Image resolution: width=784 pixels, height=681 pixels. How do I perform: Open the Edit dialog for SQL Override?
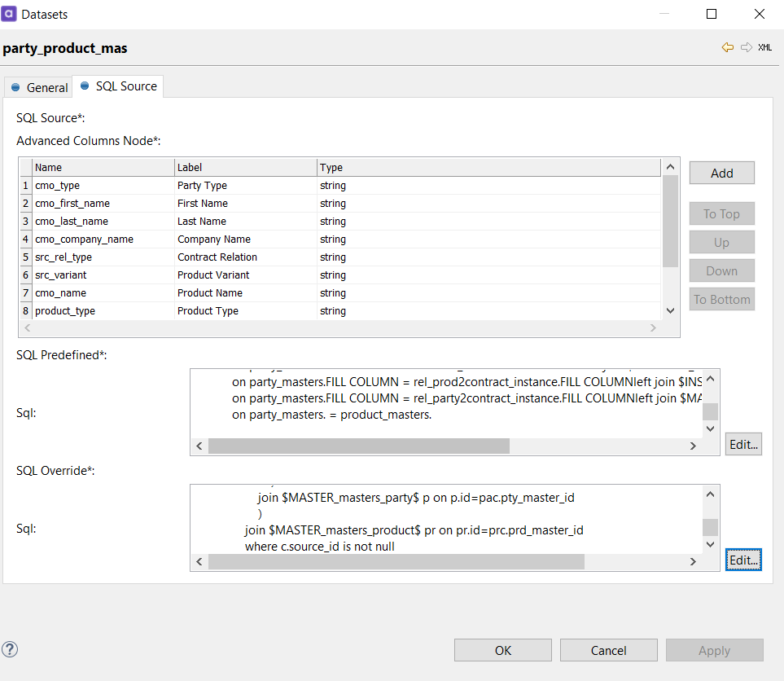click(742, 560)
